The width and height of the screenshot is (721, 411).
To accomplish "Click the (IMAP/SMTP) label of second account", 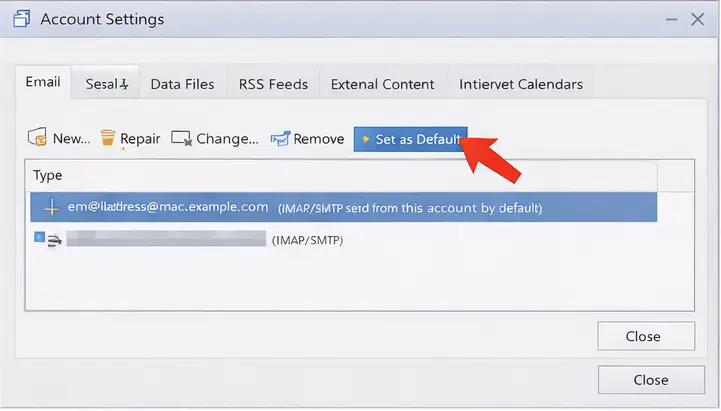I will pyautogui.click(x=307, y=240).
